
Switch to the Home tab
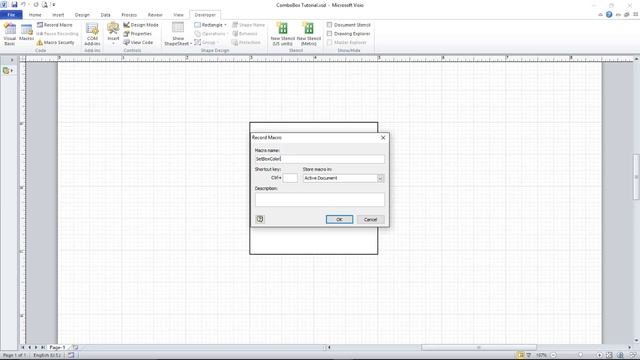coord(35,15)
